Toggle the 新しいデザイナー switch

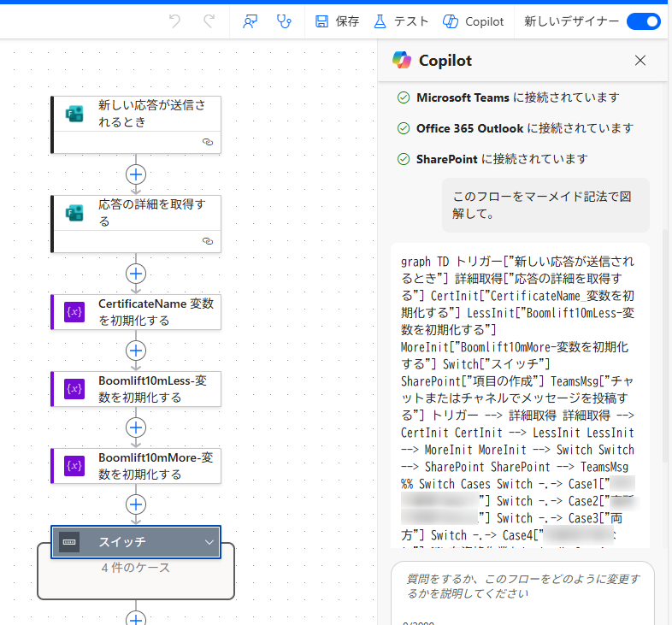point(643,21)
